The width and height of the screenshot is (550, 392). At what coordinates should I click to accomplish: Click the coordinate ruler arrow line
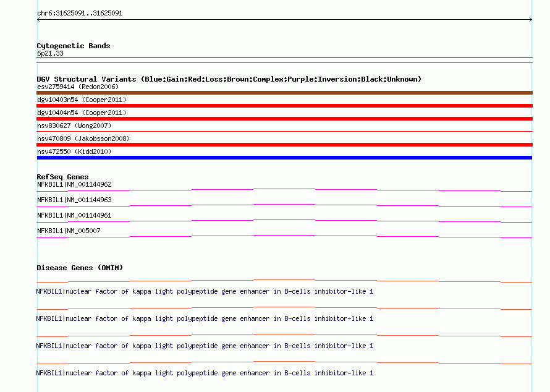(x=284, y=20)
